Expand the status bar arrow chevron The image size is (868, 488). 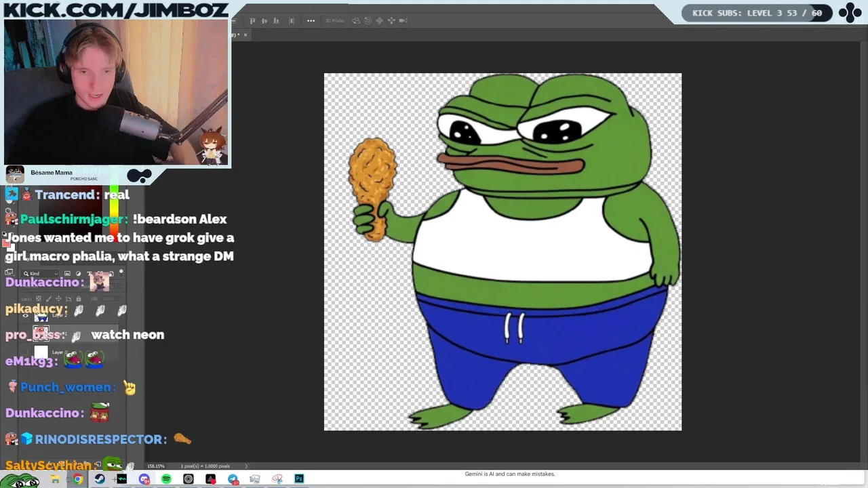tap(246, 466)
